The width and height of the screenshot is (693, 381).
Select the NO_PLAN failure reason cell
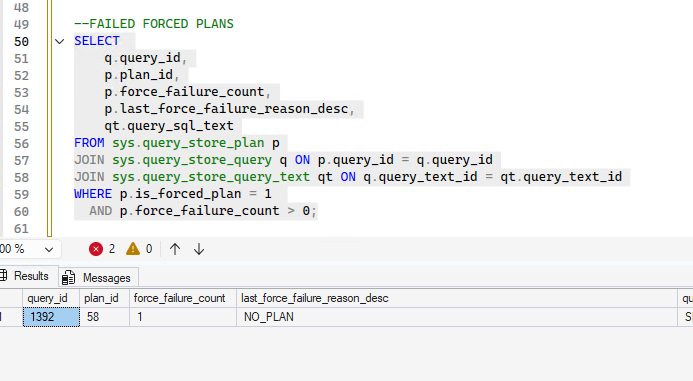coord(457,317)
